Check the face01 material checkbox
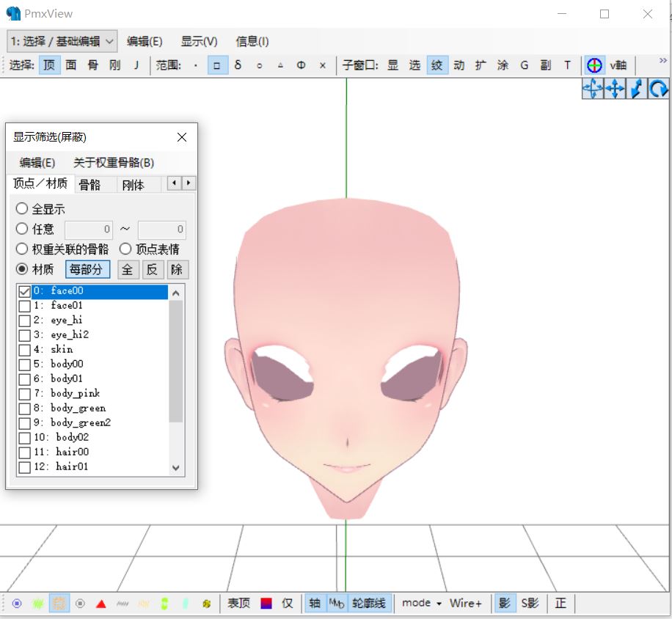Viewport: 672px width, 619px height. coord(24,306)
